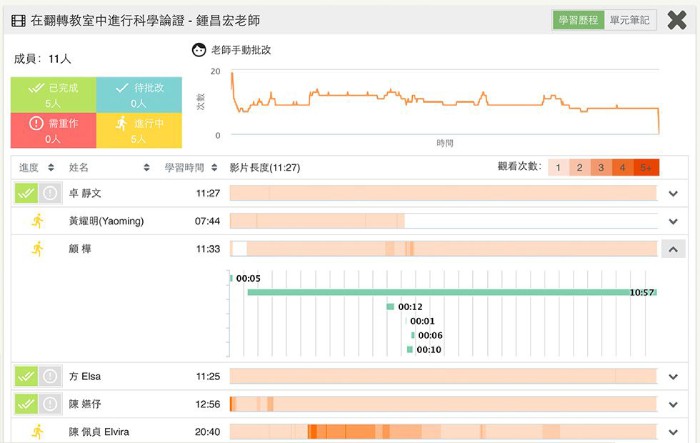Select the 進行中 yellow status tile

[138, 130]
